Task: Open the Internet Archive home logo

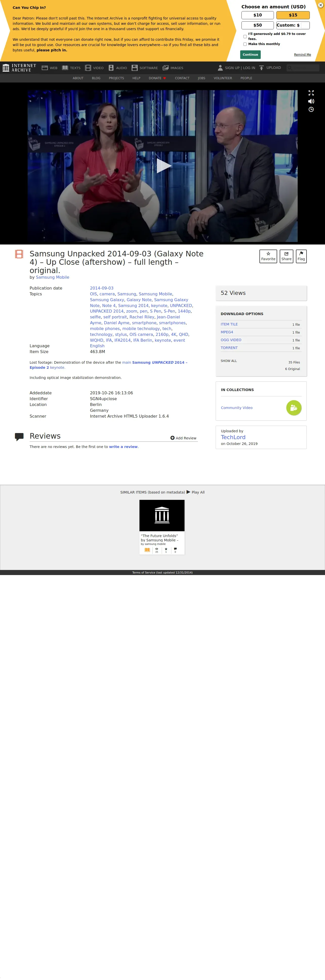Action: point(19,68)
